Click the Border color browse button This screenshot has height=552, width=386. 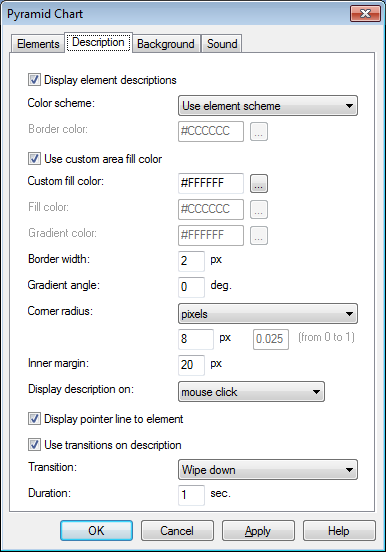pos(259,132)
